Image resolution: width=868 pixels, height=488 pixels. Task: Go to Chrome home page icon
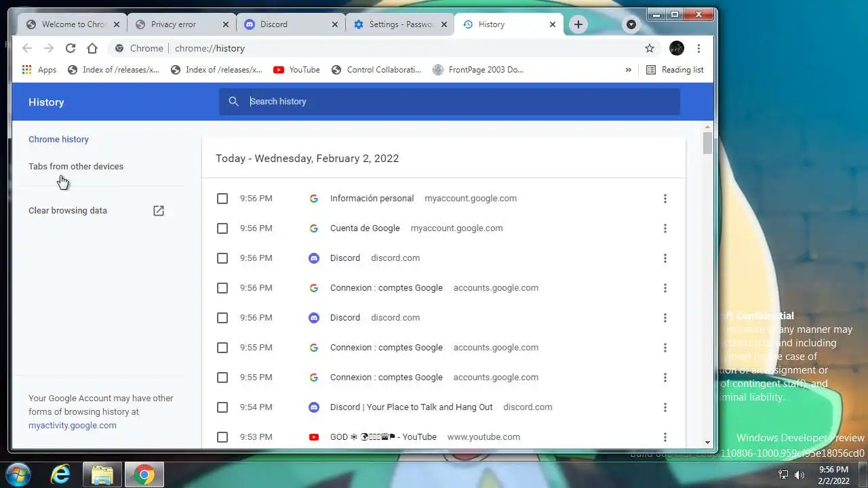[x=92, y=48]
